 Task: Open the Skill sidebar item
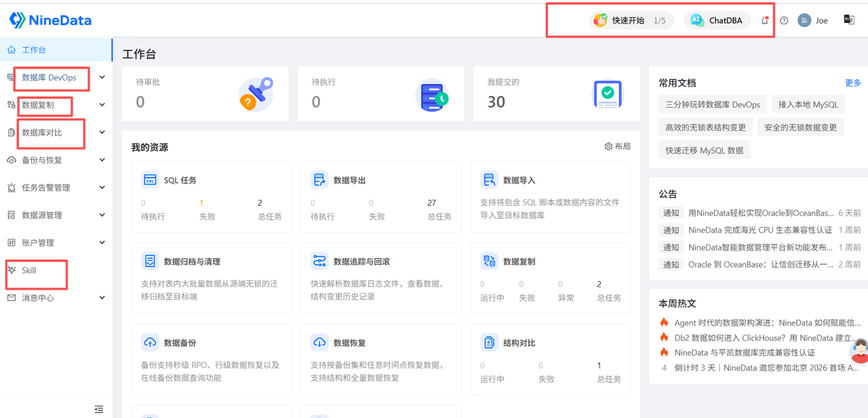click(x=56, y=270)
